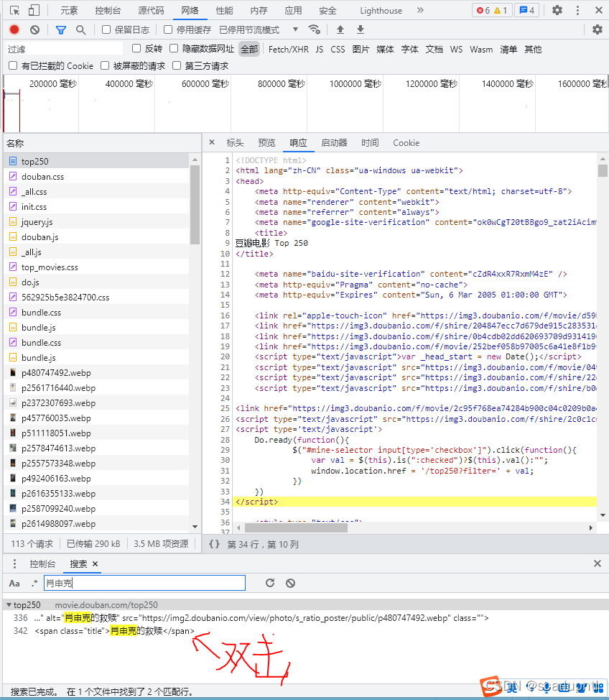609x700 pixels.
Task: Check the 反转 filter checkbox
Action: coord(136,48)
